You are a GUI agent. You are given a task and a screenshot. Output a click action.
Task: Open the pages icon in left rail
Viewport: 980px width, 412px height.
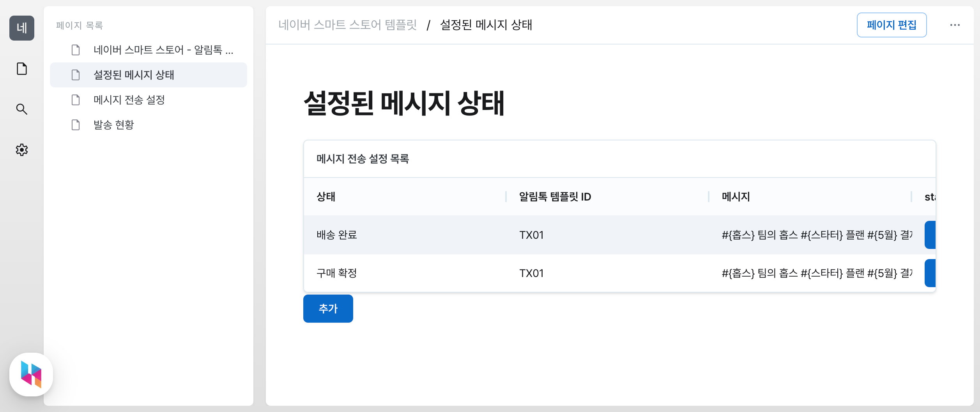tap(22, 69)
